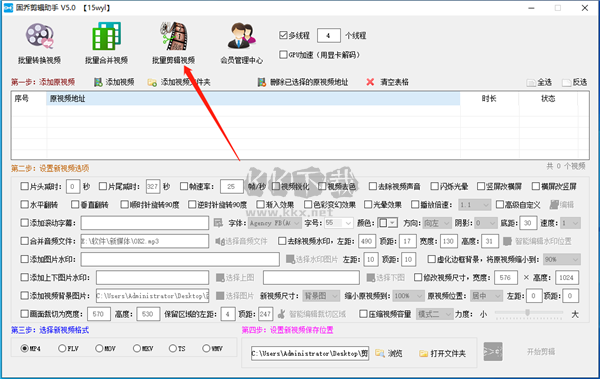Click the 合并音频文件 path field
600x379 pixels.
145,241
